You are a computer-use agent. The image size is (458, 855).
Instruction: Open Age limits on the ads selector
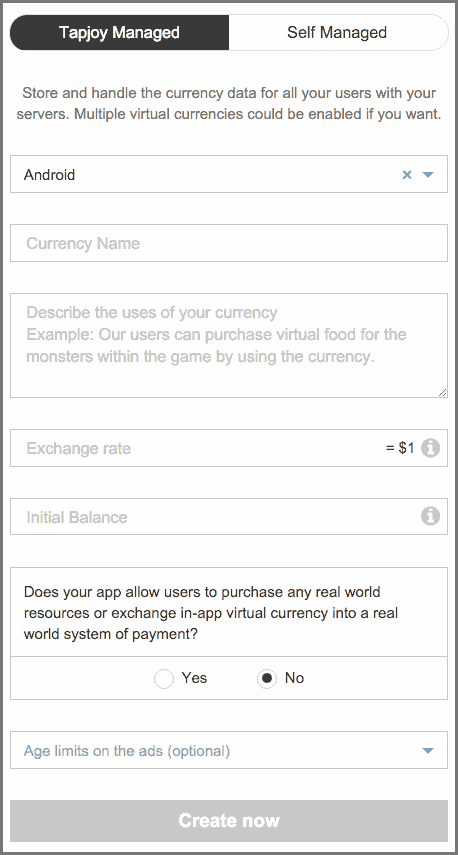tap(229, 750)
